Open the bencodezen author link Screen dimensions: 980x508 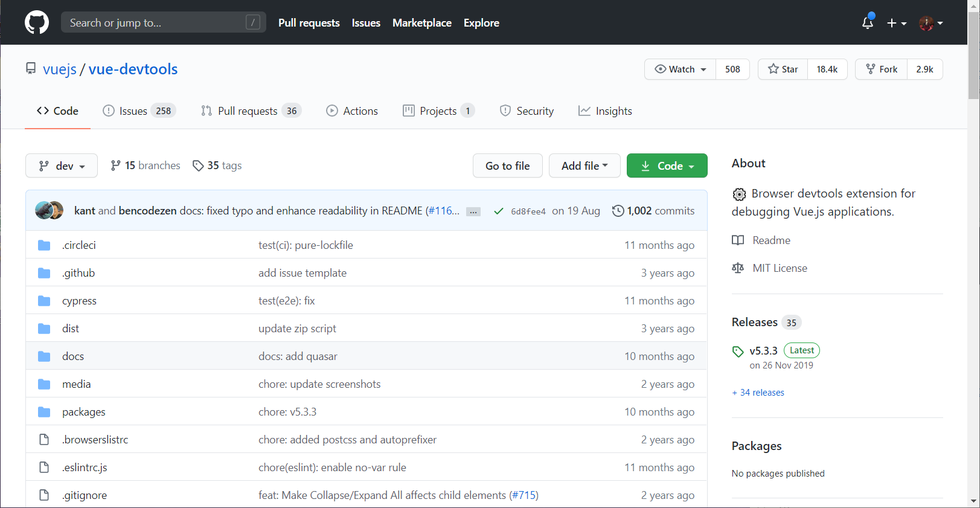click(148, 210)
